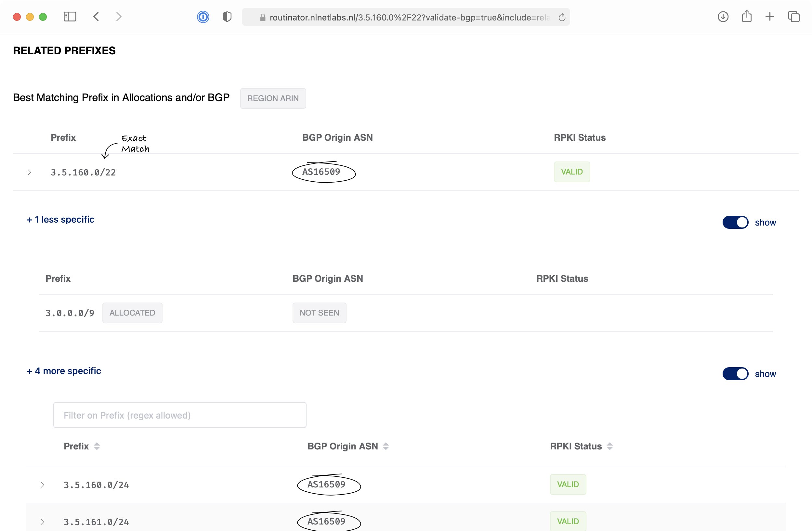The width and height of the screenshot is (812, 531).
Task: Open the 1Password extension icon
Action: coord(203,17)
